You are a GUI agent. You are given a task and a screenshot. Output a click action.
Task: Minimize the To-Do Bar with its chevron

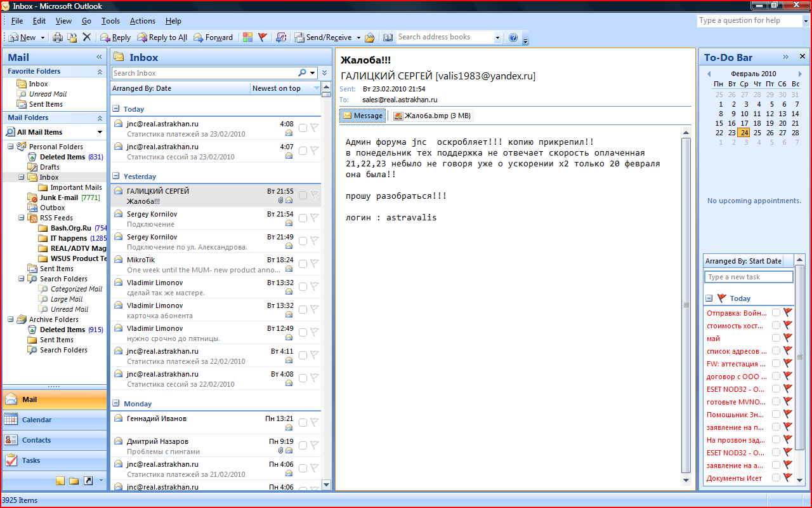786,57
